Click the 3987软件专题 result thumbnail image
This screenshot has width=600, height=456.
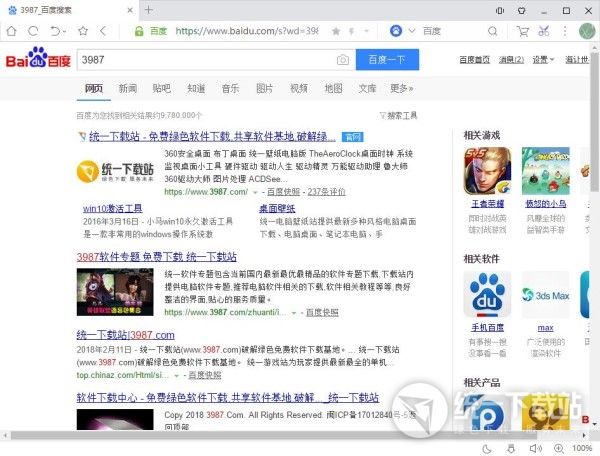(x=115, y=292)
